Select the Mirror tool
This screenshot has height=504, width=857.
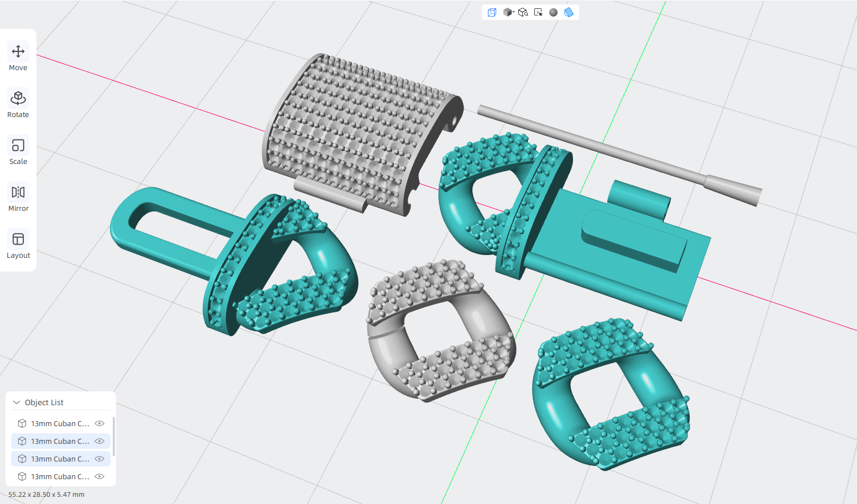point(18,198)
